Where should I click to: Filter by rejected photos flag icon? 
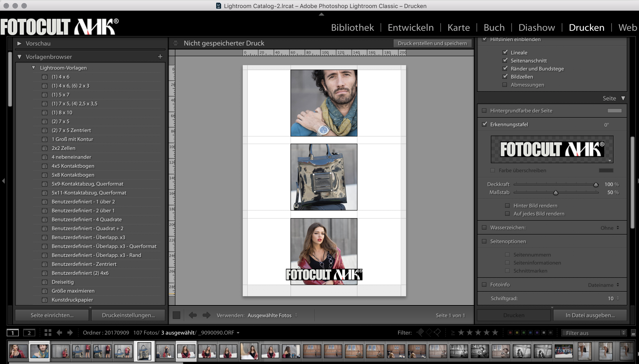click(438, 333)
